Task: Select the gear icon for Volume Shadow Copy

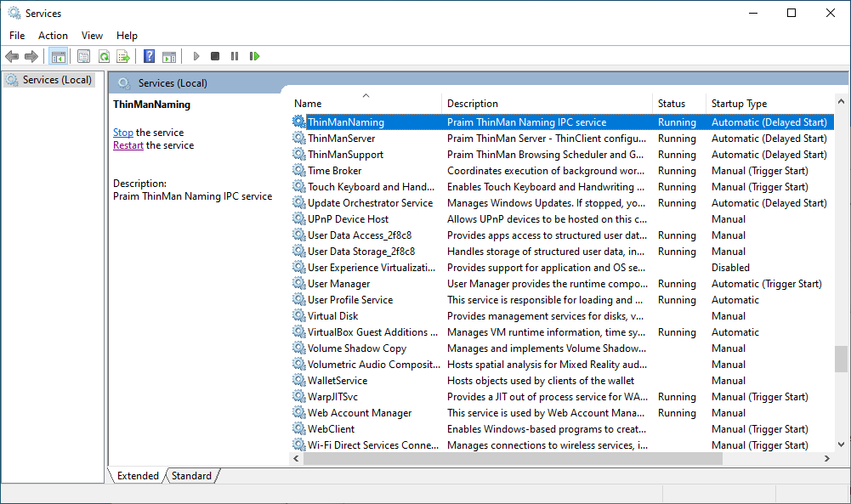Action: (x=299, y=348)
